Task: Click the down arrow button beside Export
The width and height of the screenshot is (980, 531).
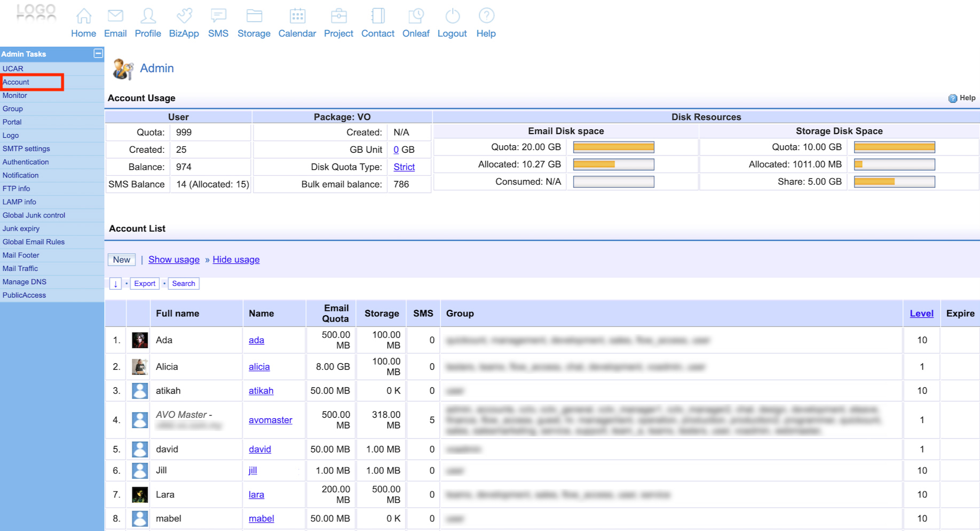Action: [115, 284]
